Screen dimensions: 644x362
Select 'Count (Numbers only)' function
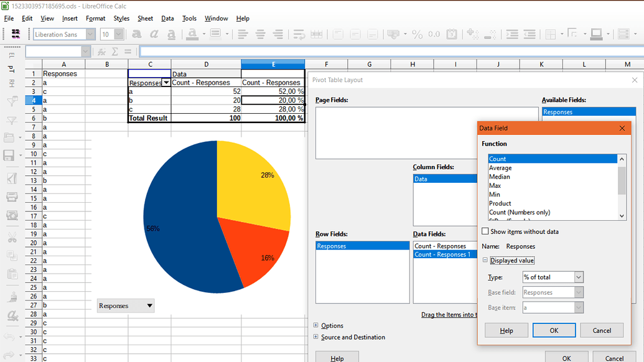coord(553,212)
